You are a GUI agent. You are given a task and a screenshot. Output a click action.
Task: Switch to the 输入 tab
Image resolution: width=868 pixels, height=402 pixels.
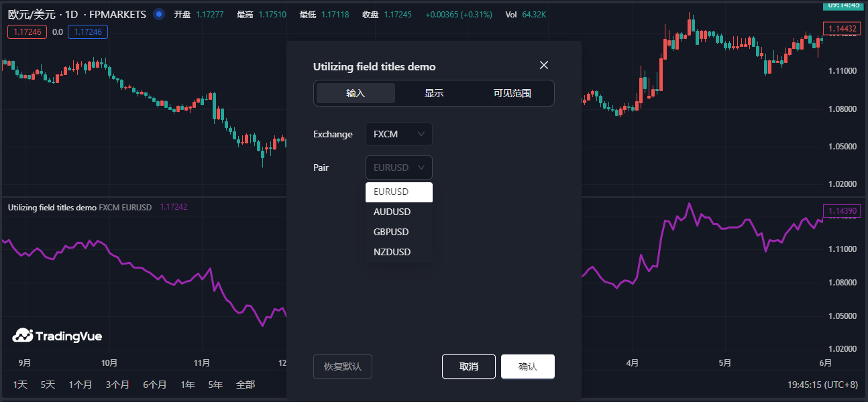click(x=356, y=93)
